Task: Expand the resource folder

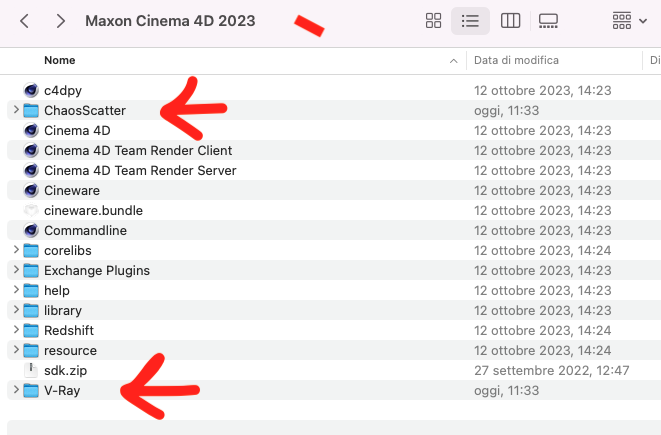Action: click(16, 350)
